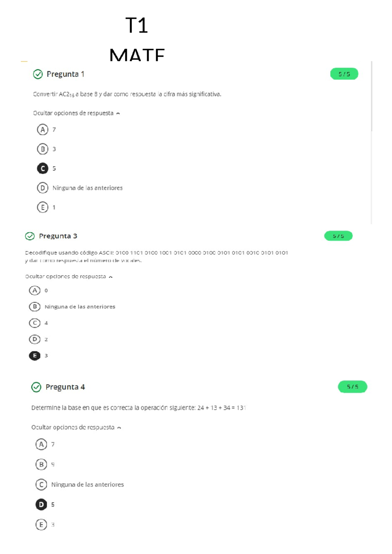Click the Pregunta 1 heading

pyautogui.click(x=65, y=74)
